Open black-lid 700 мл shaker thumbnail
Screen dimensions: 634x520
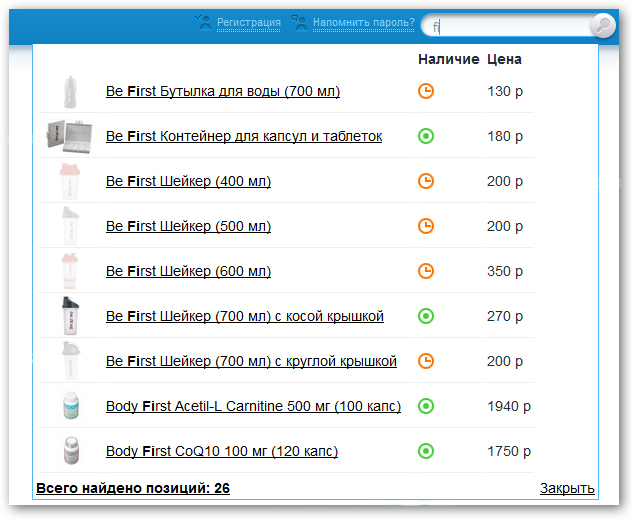pyautogui.click(x=70, y=316)
